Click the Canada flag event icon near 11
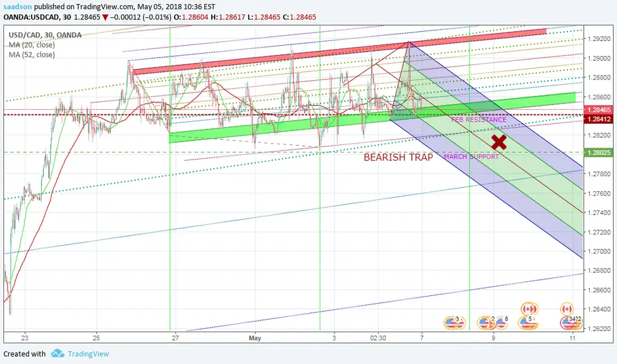Image resolution: width=617 pixels, height=364 pixels. 567,309
